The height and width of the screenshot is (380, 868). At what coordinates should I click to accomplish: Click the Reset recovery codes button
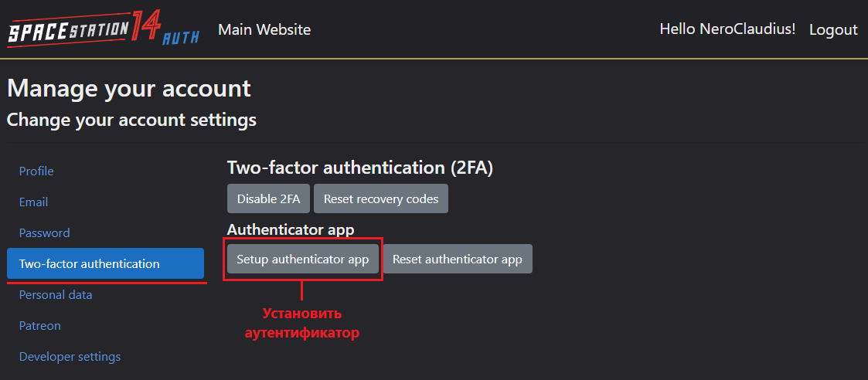point(381,198)
